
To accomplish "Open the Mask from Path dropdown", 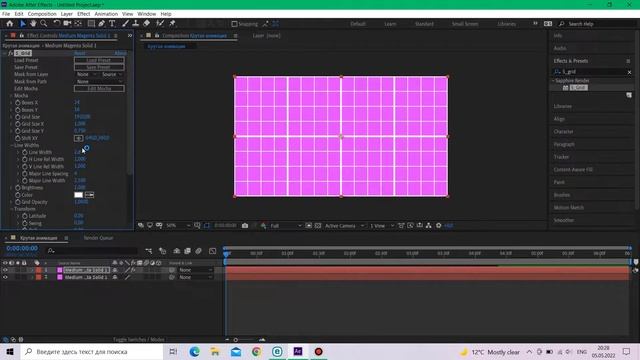I will pos(99,82).
